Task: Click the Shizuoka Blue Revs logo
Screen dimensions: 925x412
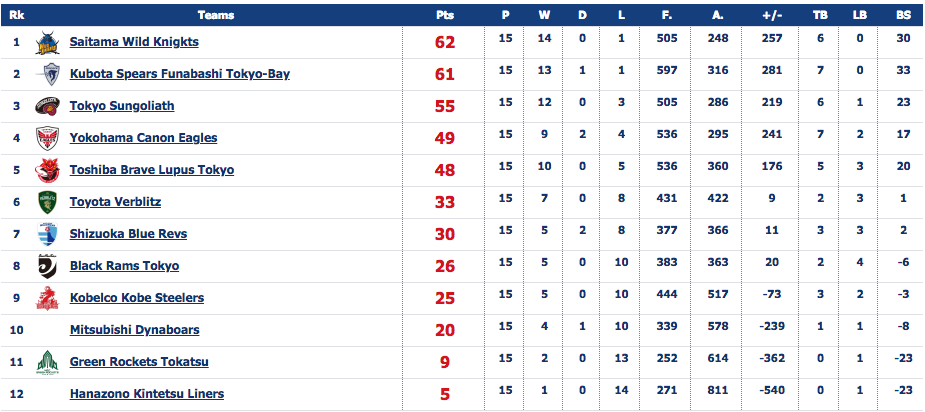Action: click(x=47, y=234)
